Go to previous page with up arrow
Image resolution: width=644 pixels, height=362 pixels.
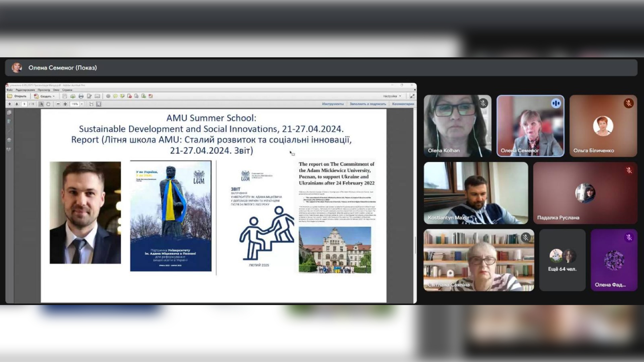point(10,104)
